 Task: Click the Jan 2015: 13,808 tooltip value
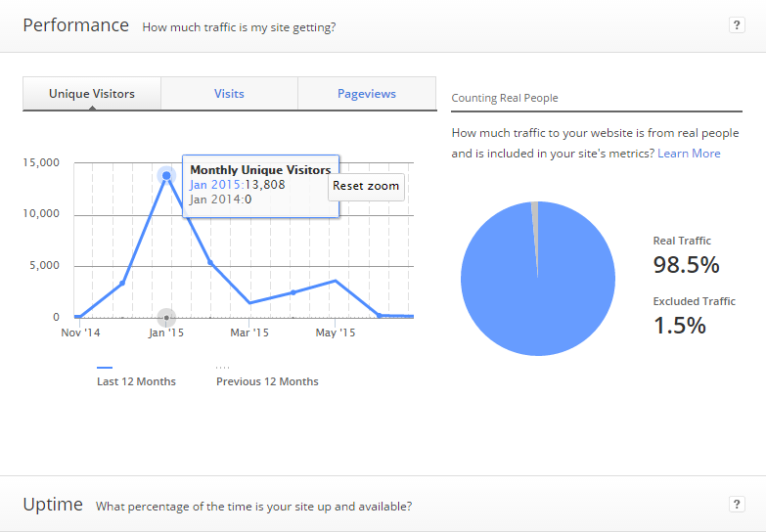tap(238, 185)
